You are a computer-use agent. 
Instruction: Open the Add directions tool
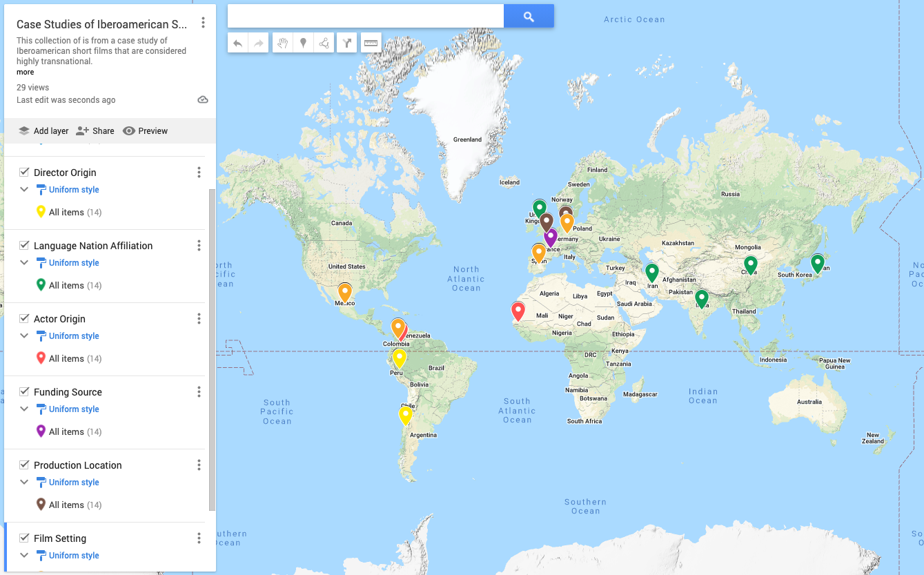pyautogui.click(x=347, y=43)
